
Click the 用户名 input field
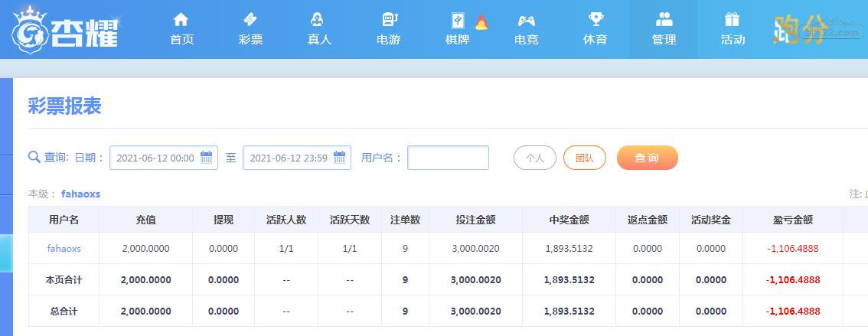coord(448,158)
